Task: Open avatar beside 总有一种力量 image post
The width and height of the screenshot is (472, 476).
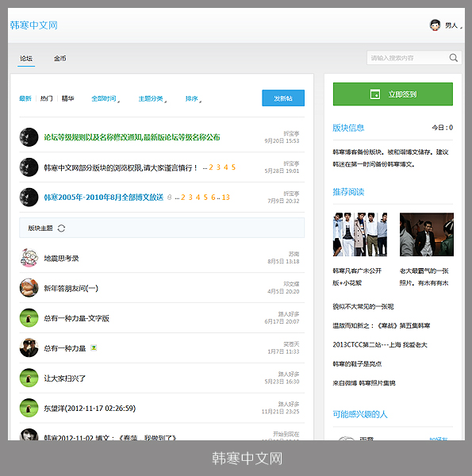Action: [x=29, y=348]
